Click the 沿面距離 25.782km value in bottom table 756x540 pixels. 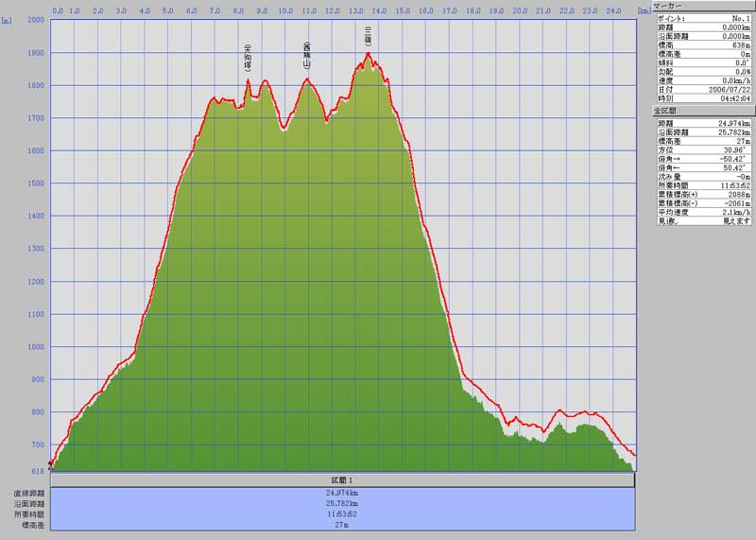pyautogui.click(x=341, y=504)
